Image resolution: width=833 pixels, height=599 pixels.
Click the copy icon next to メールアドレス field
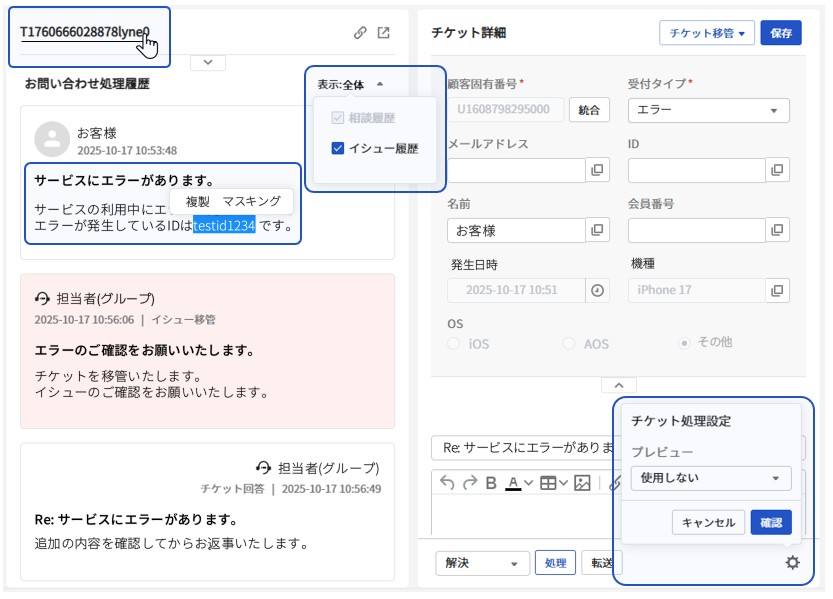click(597, 170)
